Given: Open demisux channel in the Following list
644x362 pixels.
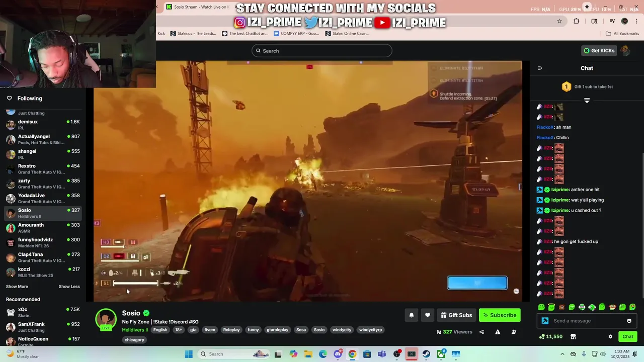Looking at the screenshot, I should 42,124.
